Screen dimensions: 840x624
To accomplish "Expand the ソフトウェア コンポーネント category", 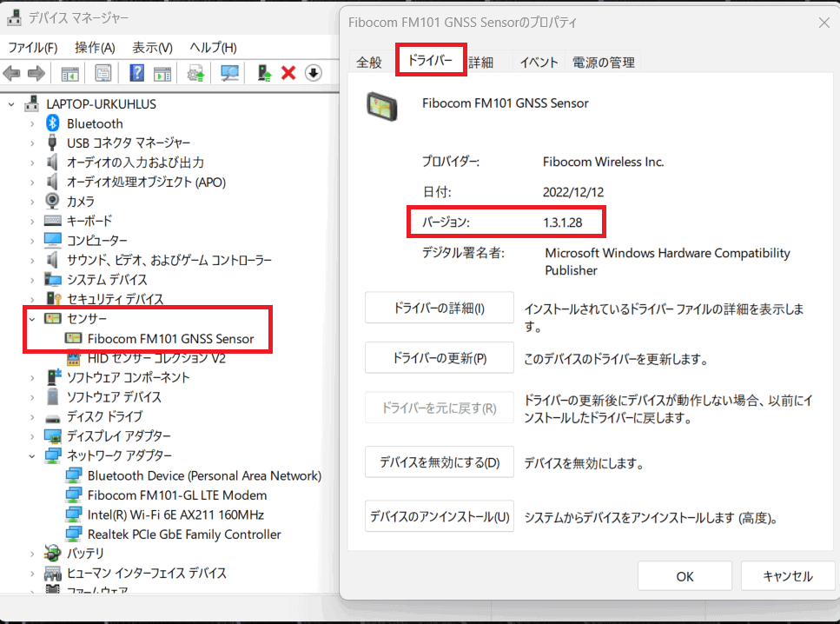I will [x=32, y=377].
